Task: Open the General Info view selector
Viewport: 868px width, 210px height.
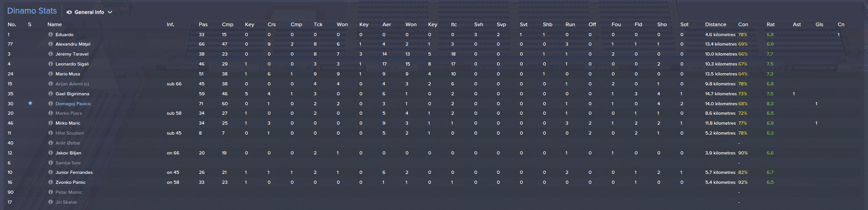Action: click(89, 12)
